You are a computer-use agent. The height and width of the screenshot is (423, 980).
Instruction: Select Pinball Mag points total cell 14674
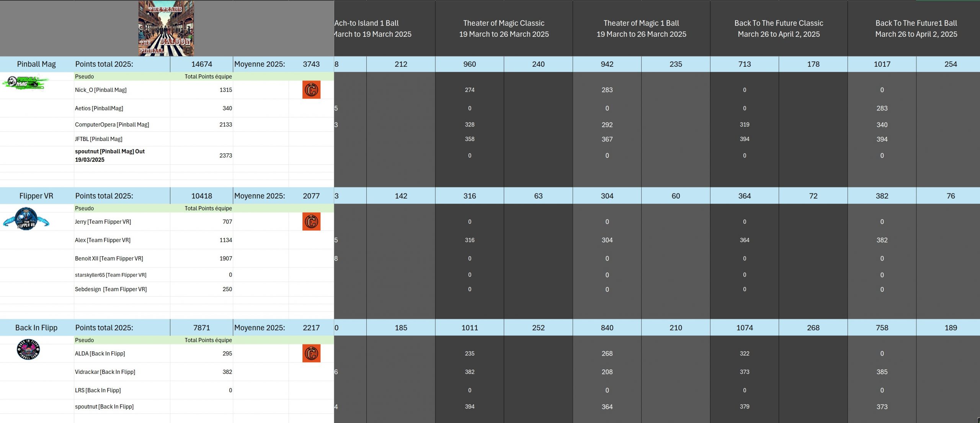point(201,64)
